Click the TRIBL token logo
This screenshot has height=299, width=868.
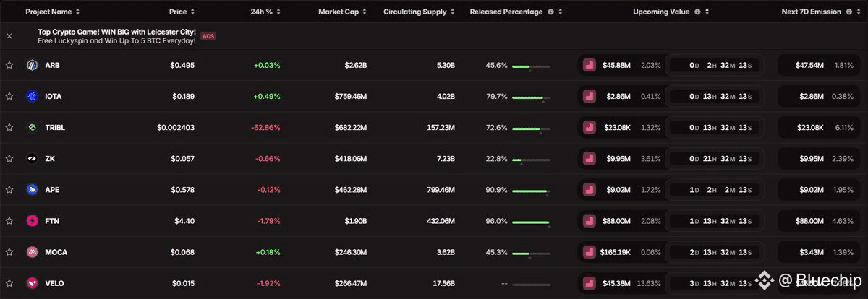point(32,127)
